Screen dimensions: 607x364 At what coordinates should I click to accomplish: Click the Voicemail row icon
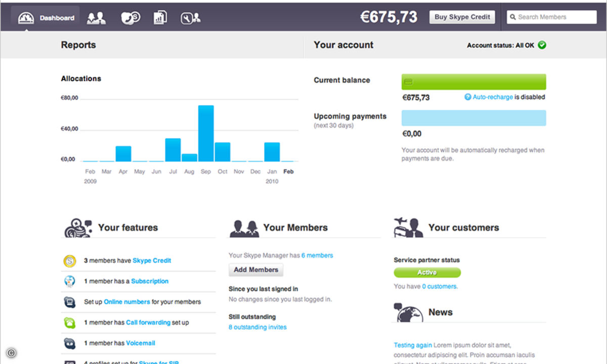(x=69, y=343)
